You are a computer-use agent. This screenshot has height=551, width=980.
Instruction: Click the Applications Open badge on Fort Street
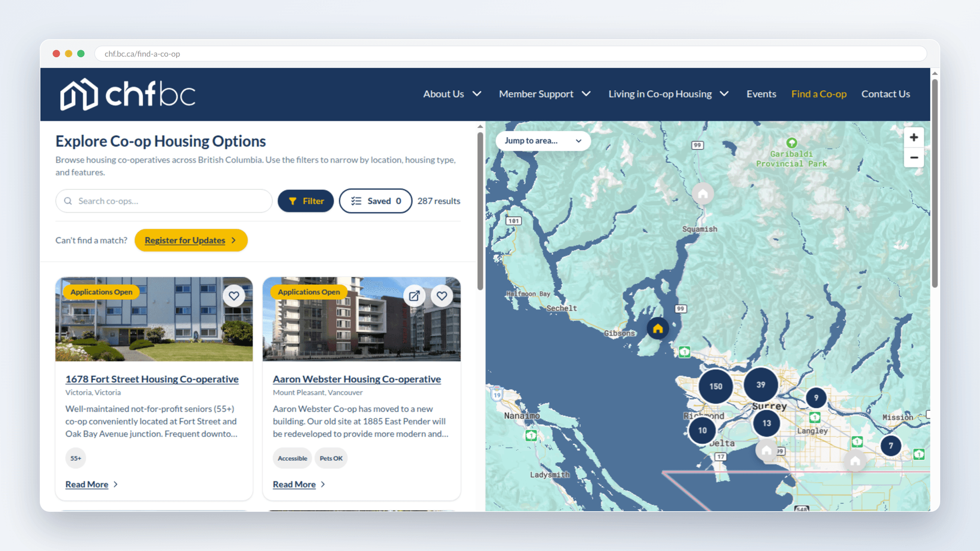(101, 292)
